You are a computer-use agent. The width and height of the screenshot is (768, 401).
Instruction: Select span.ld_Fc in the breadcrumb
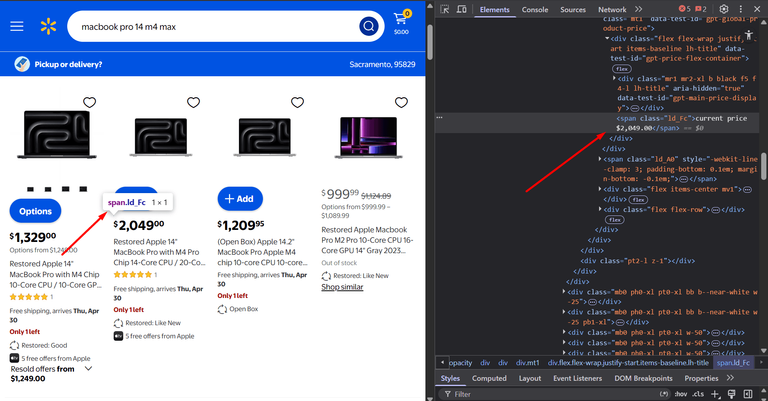click(733, 363)
